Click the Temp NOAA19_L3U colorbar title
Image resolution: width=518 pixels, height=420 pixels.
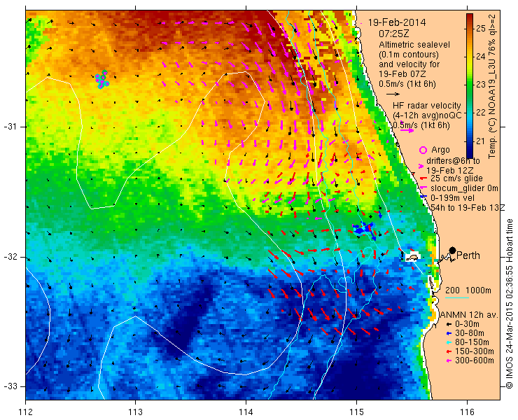pos(492,85)
